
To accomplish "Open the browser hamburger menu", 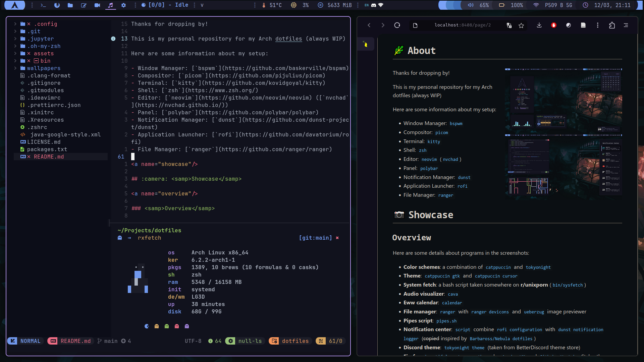I will point(626,25).
